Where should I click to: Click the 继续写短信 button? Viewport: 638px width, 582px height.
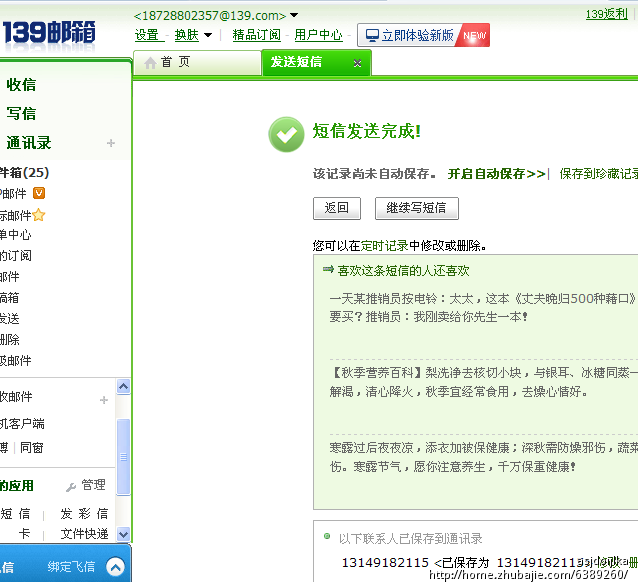tap(417, 208)
